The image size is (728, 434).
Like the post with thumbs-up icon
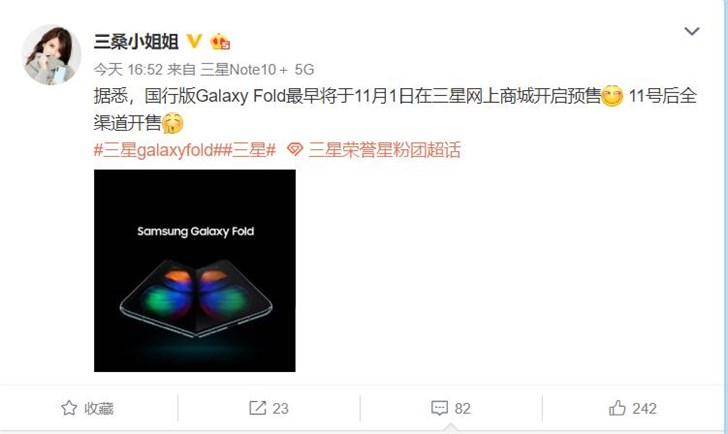tap(617, 408)
